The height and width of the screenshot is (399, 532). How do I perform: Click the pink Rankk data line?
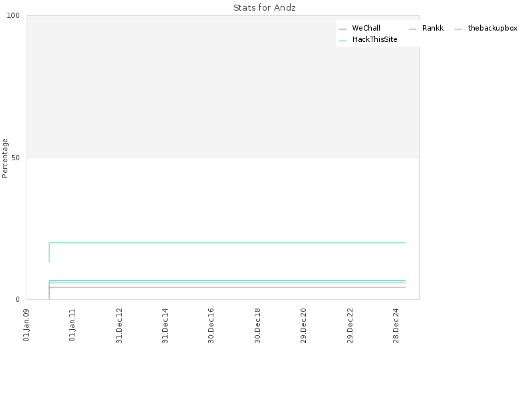point(227,287)
